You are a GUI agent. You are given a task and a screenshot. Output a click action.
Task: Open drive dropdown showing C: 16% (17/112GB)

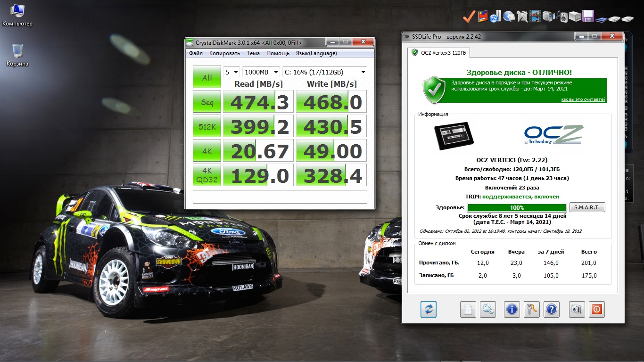pyautogui.click(x=324, y=72)
